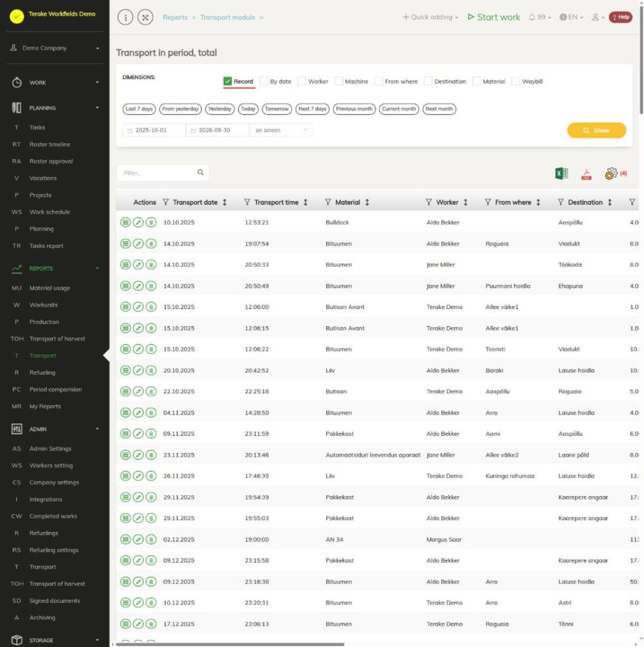Open the Quick adding dropdown
The image size is (644, 647).
[430, 17]
